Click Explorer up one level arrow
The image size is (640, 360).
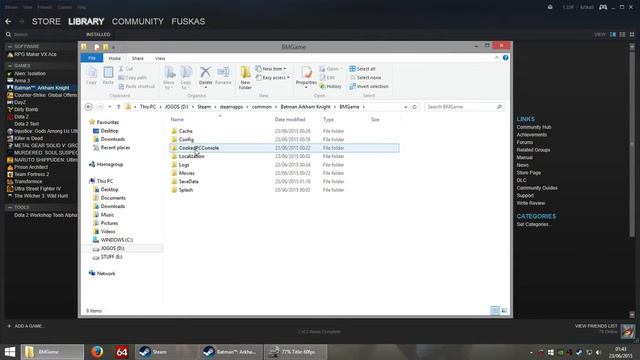coord(118,107)
